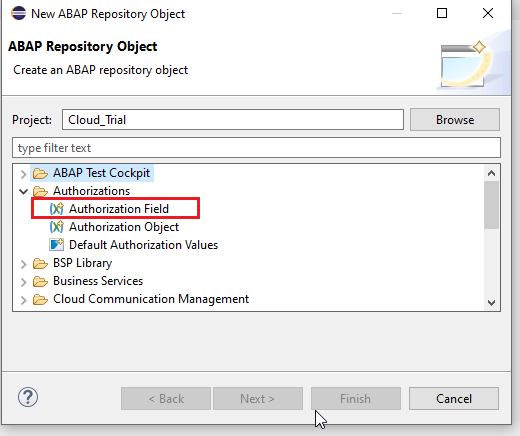Click the Browse button
This screenshot has width=520, height=436.
[x=455, y=120]
